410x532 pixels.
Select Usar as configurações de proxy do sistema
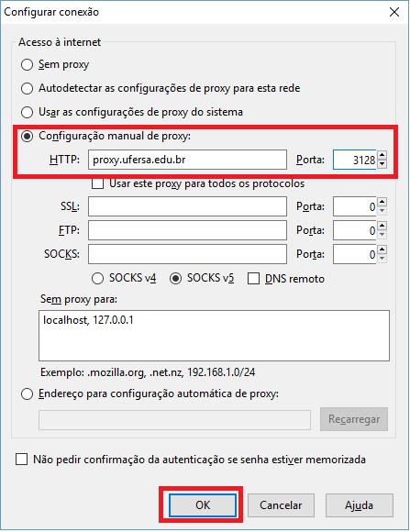point(28,112)
